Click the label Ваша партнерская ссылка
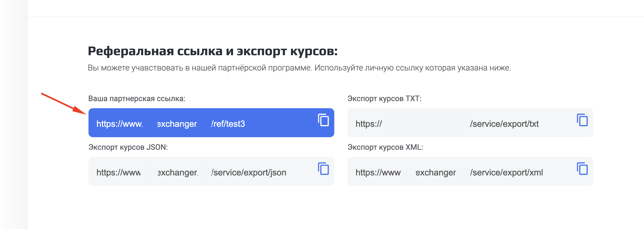 pyautogui.click(x=137, y=99)
